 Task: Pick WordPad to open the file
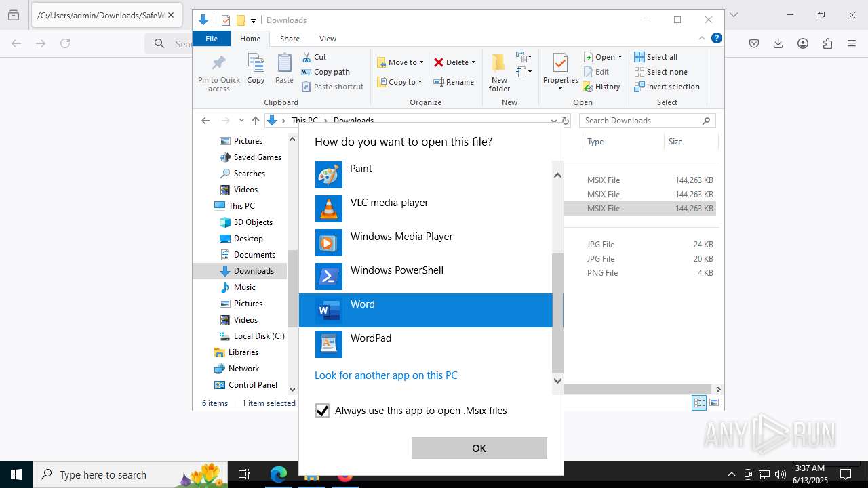coord(425,344)
